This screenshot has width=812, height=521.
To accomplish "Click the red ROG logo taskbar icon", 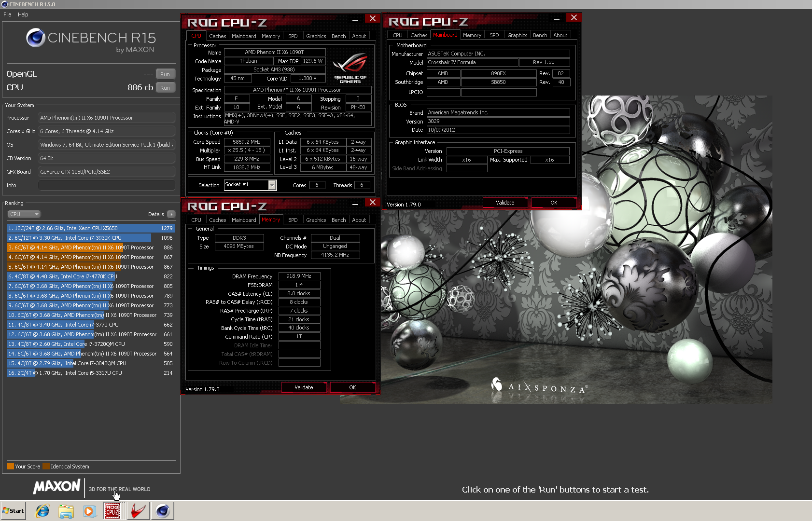I will pyautogui.click(x=138, y=511).
